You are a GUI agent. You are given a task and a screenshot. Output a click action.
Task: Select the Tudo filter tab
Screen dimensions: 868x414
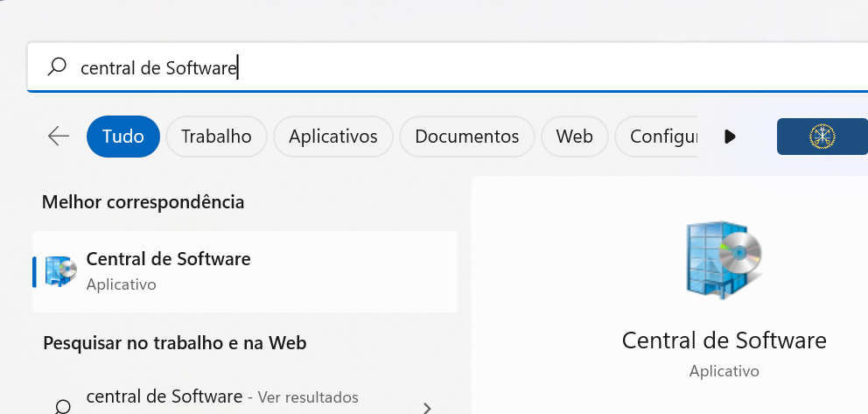click(x=122, y=137)
